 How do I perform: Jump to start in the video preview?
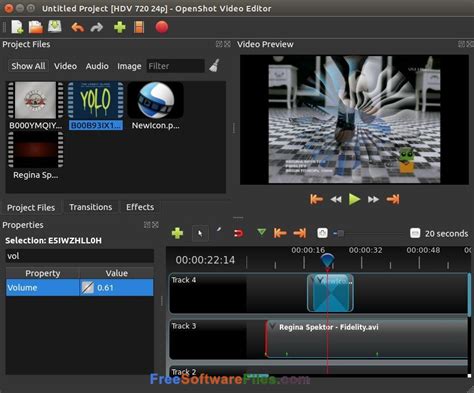(x=316, y=199)
